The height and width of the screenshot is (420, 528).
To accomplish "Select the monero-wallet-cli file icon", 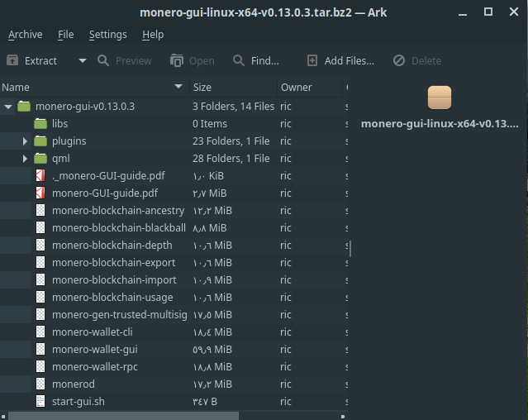I will click(x=40, y=332).
